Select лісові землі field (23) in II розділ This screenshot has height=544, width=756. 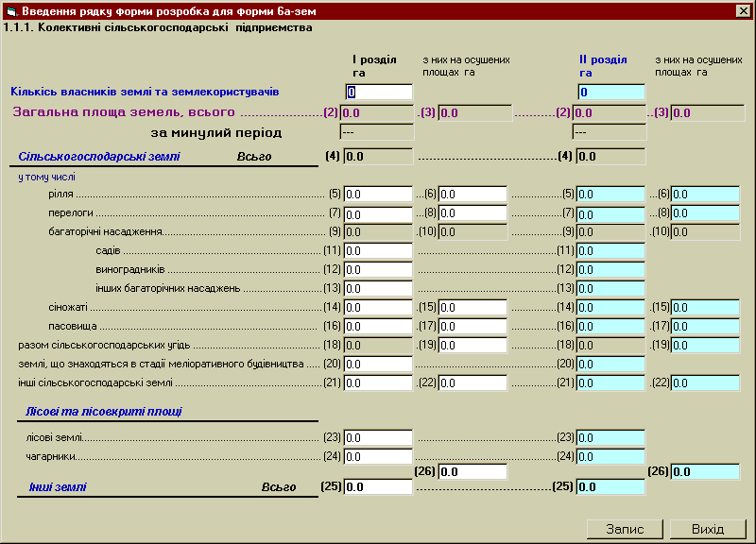click(610, 438)
